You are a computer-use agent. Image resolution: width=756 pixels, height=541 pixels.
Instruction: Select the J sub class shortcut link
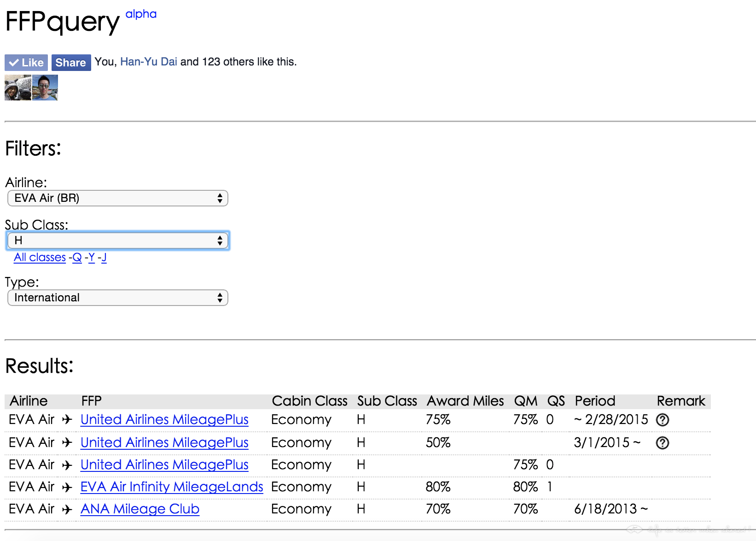tap(104, 257)
